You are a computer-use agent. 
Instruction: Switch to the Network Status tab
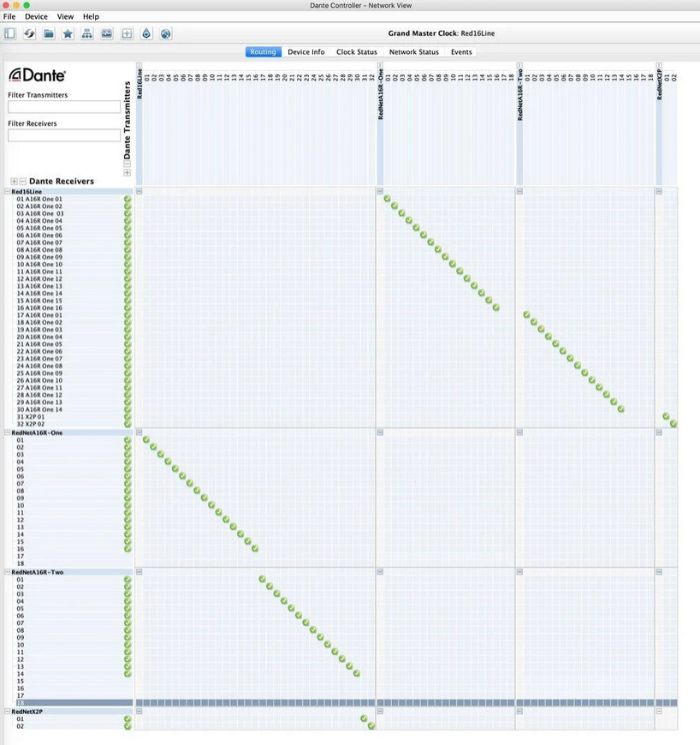[x=413, y=52]
